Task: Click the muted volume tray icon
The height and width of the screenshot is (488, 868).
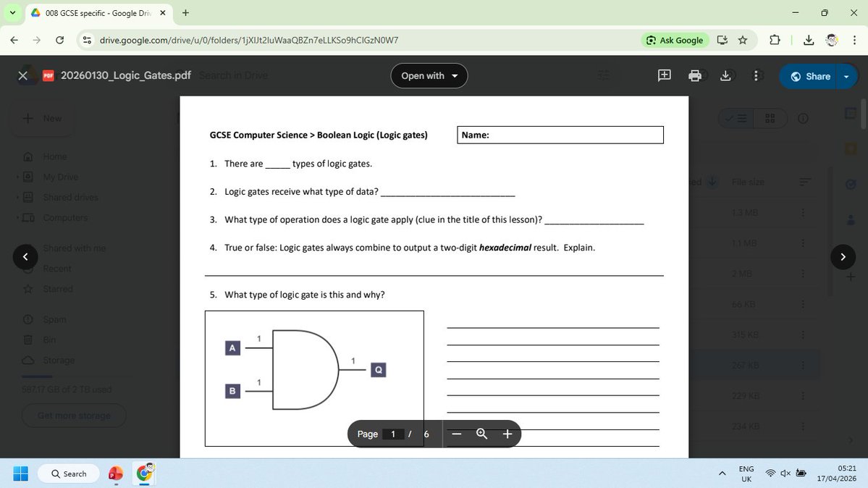Action: click(x=785, y=474)
